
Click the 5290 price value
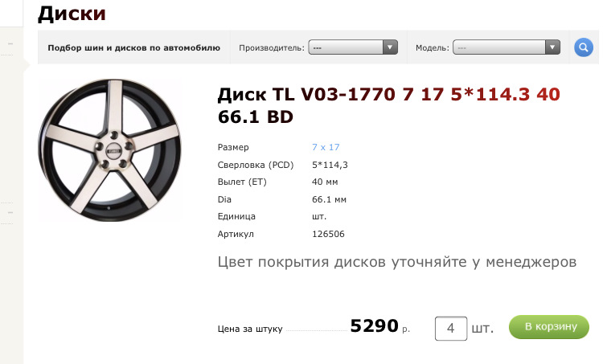[x=374, y=326]
